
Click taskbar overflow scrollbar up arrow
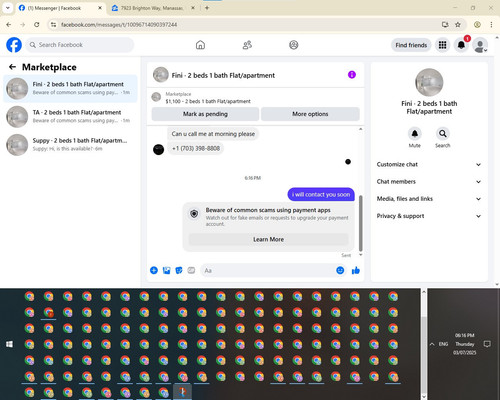[424, 292]
